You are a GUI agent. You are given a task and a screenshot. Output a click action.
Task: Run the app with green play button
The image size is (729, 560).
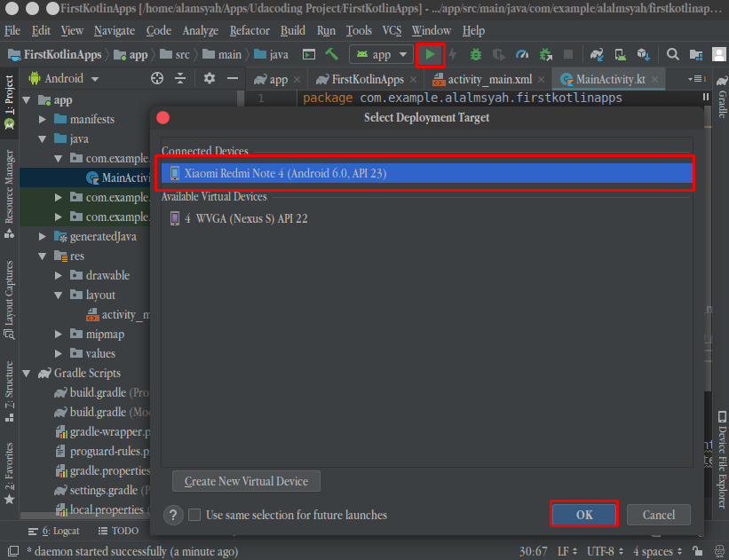430,55
